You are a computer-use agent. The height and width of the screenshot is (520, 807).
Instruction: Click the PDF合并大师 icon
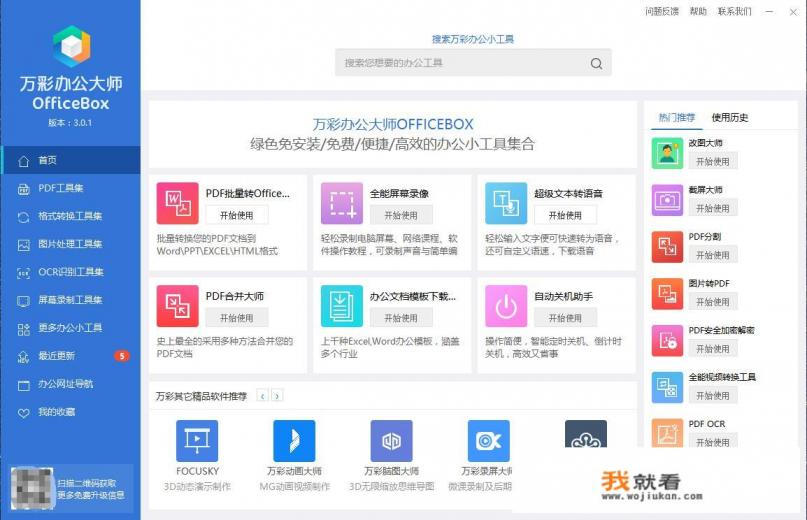coord(178,306)
